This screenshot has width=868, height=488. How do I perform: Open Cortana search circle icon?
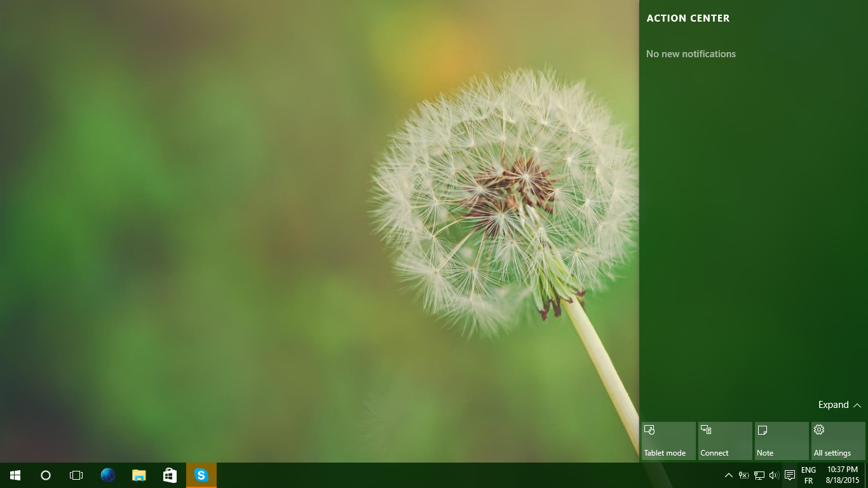(x=46, y=475)
